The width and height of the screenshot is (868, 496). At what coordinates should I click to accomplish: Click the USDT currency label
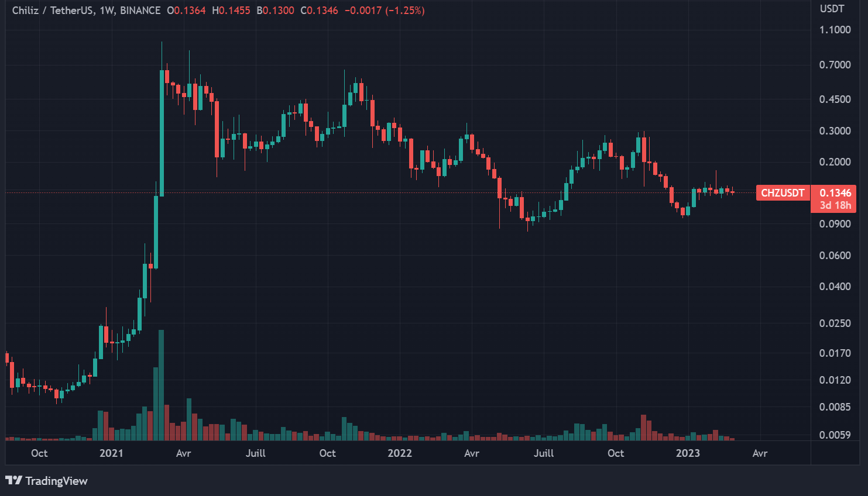tap(832, 9)
